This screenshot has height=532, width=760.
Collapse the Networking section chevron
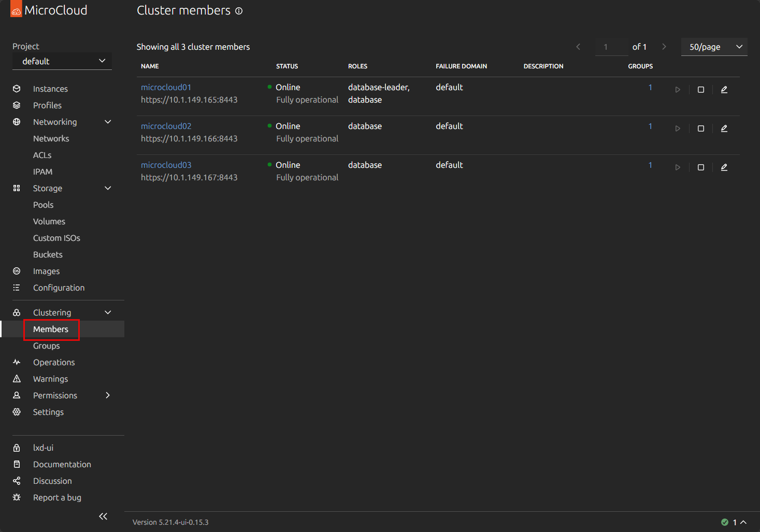108,122
